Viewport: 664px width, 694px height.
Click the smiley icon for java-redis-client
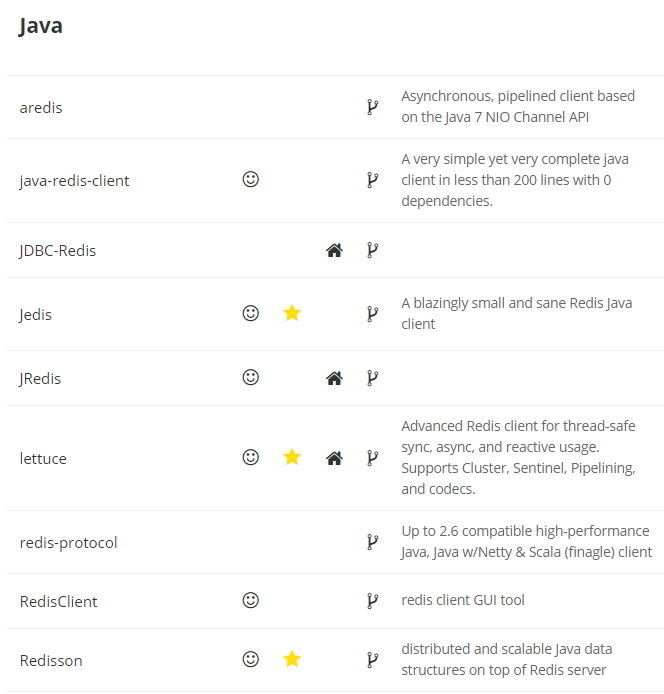pyautogui.click(x=251, y=179)
